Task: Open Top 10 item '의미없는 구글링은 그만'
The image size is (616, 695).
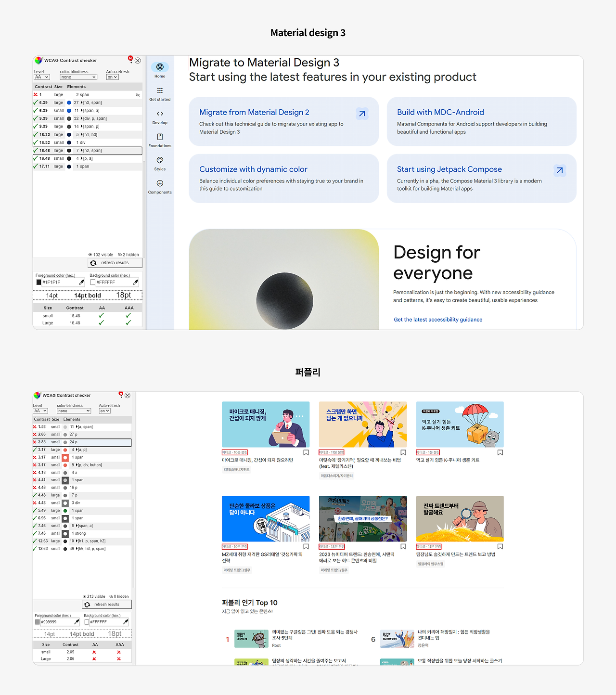Action: tap(315, 635)
